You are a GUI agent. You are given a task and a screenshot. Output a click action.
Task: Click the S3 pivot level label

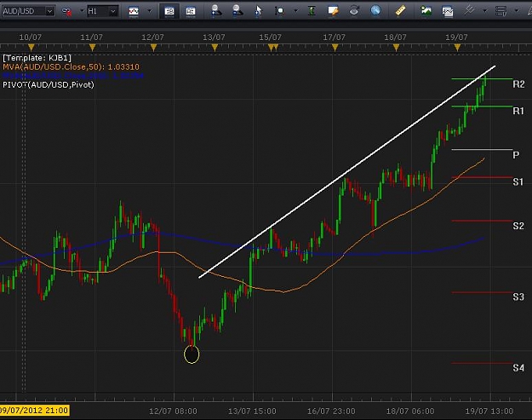tap(518, 296)
